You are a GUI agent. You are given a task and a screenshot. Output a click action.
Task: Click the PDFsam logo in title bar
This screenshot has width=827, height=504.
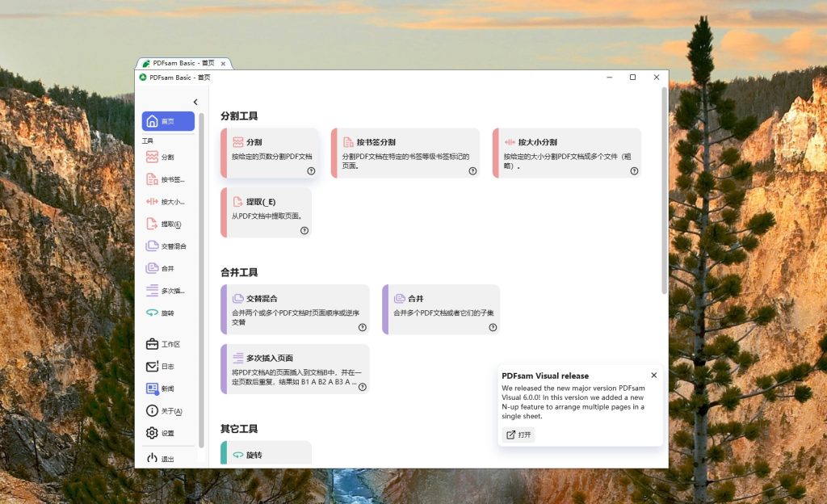coord(143,77)
